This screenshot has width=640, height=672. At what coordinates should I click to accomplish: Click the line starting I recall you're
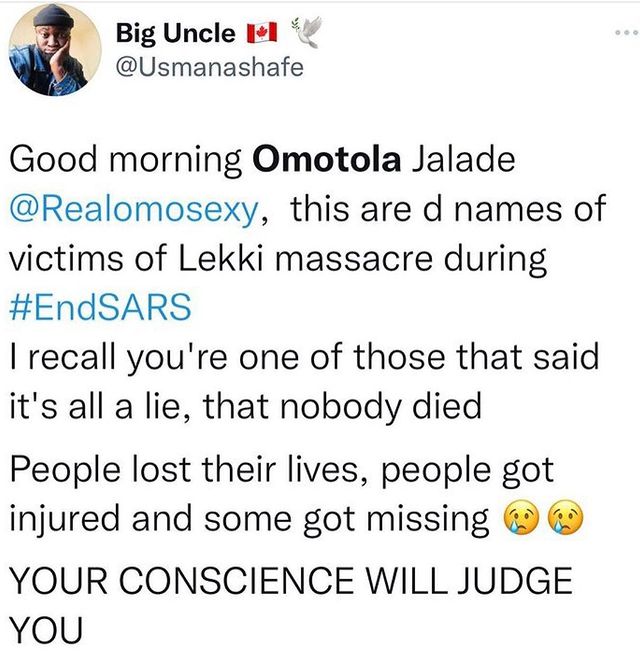[x=302, y=357]
